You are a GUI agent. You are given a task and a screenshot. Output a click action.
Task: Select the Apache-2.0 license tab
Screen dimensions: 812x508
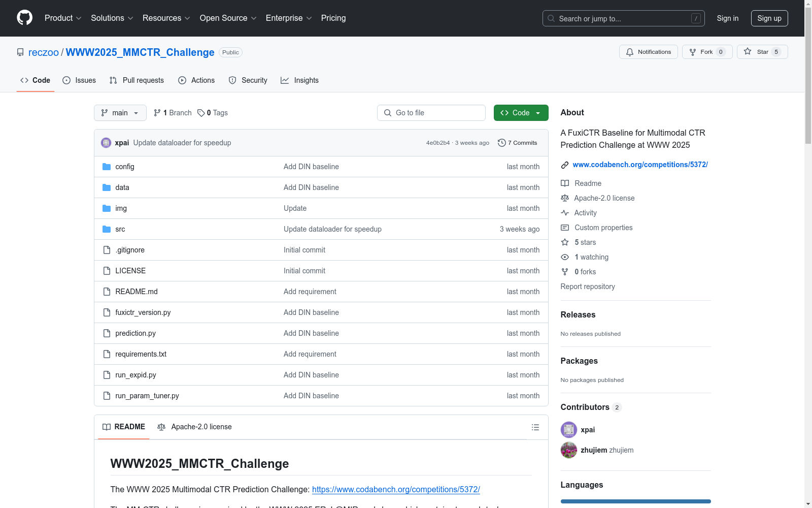(195, 427)
